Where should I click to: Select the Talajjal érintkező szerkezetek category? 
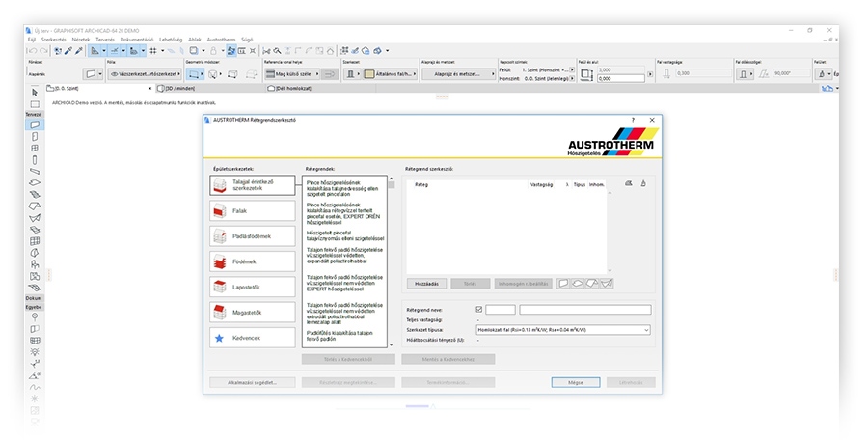point(253,185)
